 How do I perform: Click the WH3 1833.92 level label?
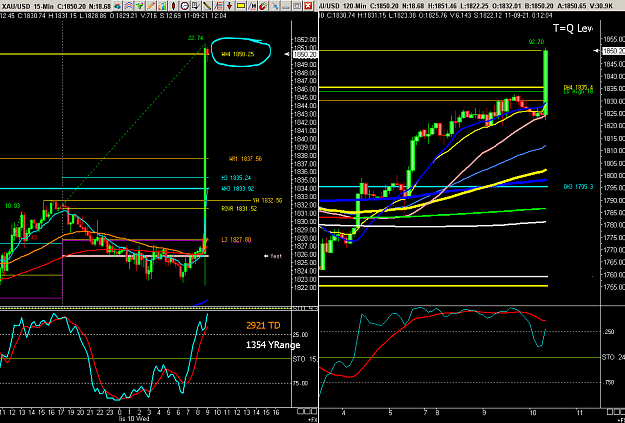coord(238,189)
